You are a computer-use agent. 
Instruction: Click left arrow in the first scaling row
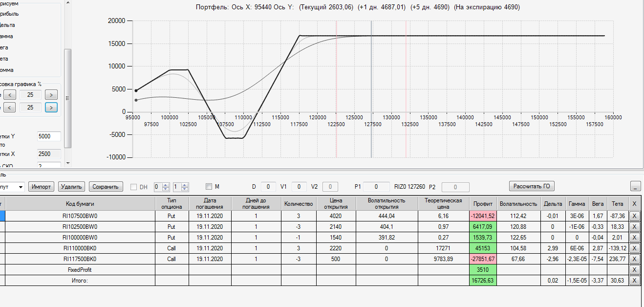pos(10,94)
